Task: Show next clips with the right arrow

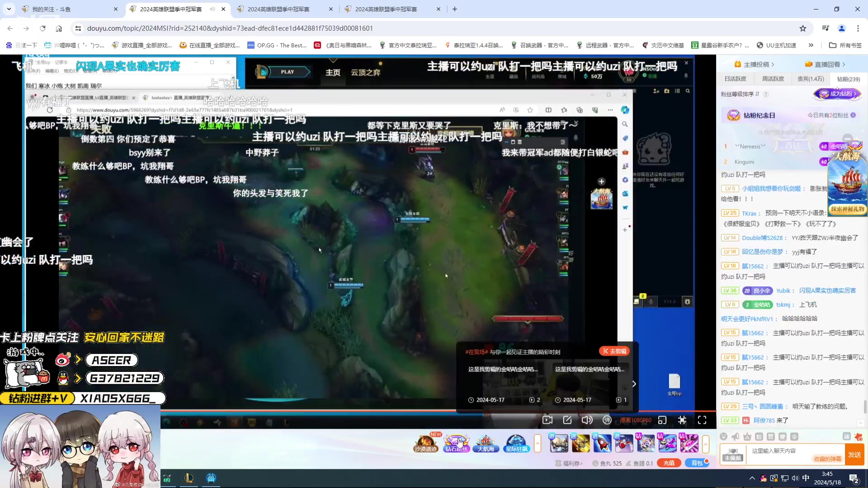Action: click(x=634, y=384)
